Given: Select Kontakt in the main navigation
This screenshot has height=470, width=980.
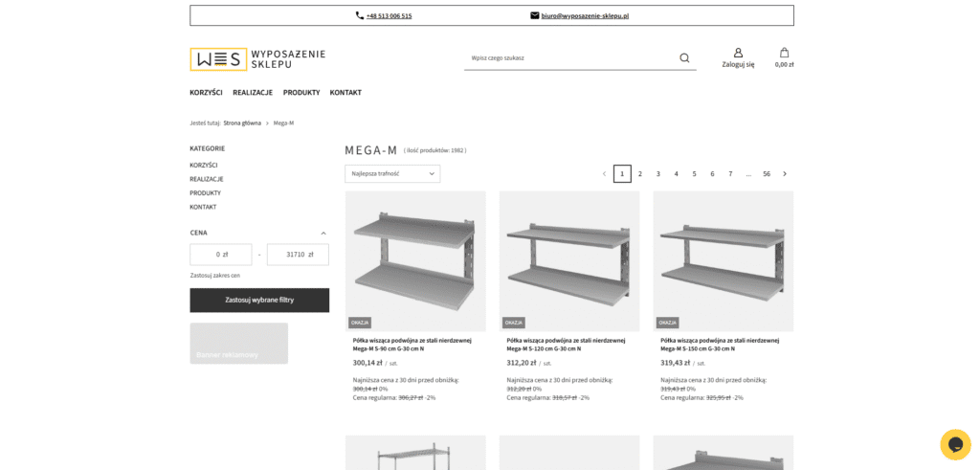Looking at the screenshot, I should (x=345, y=93).
